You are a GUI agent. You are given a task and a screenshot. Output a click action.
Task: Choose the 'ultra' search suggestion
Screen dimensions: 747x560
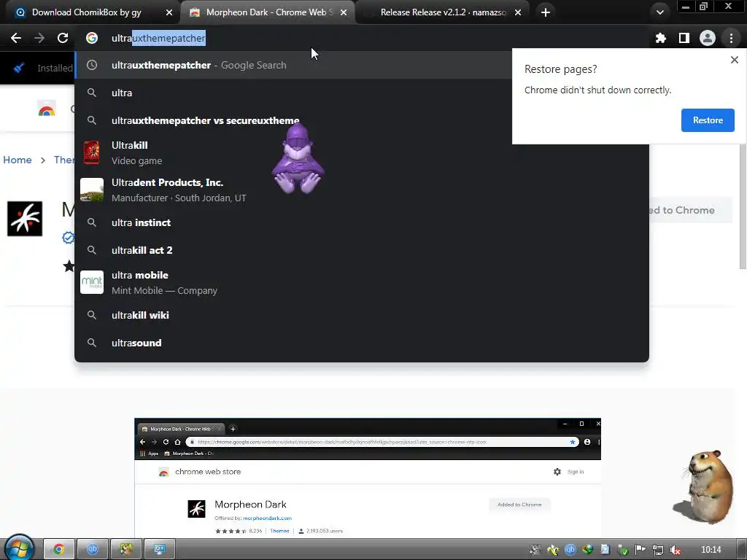pyautogui.click(x=293, y=93)
